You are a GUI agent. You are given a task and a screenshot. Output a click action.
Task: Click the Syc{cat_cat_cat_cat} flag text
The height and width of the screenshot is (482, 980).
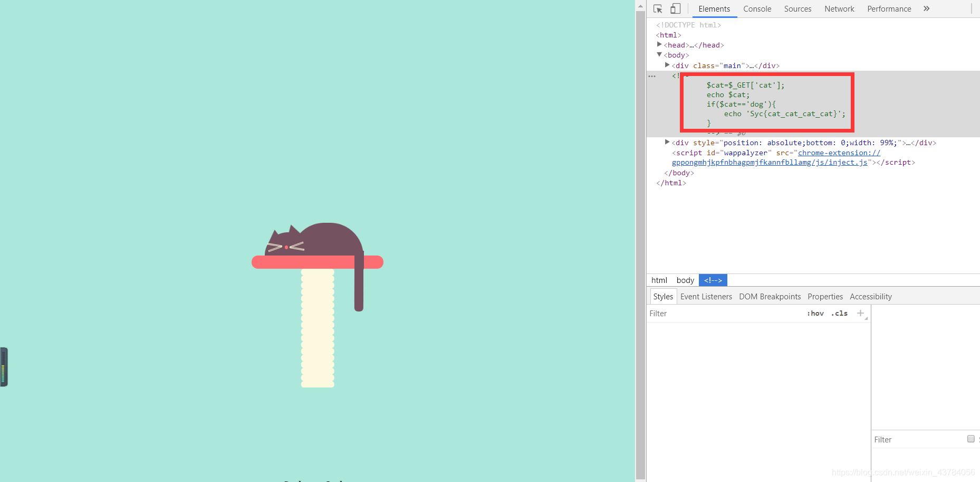(x=793, y=114)
